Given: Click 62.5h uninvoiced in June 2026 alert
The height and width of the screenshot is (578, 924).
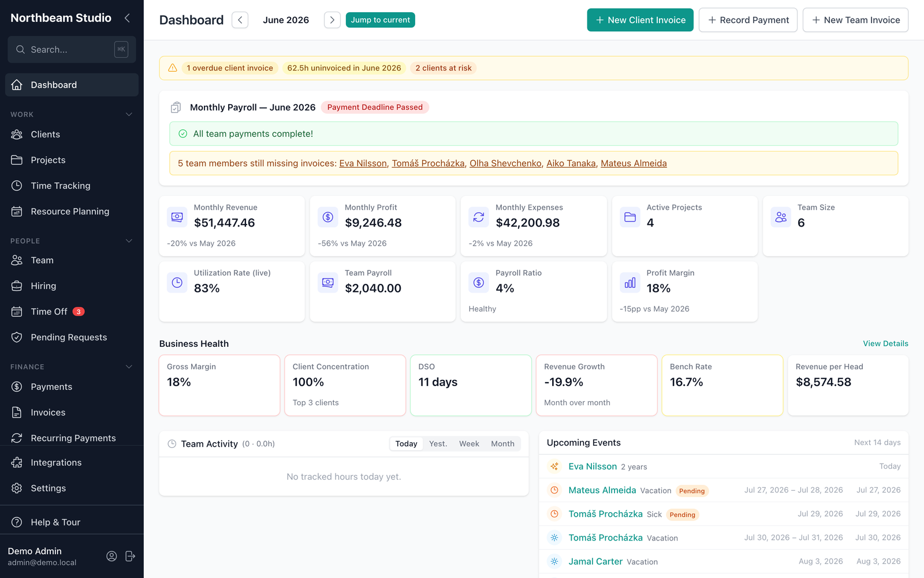Looking at the screenshot, I should tap(344, 68).
